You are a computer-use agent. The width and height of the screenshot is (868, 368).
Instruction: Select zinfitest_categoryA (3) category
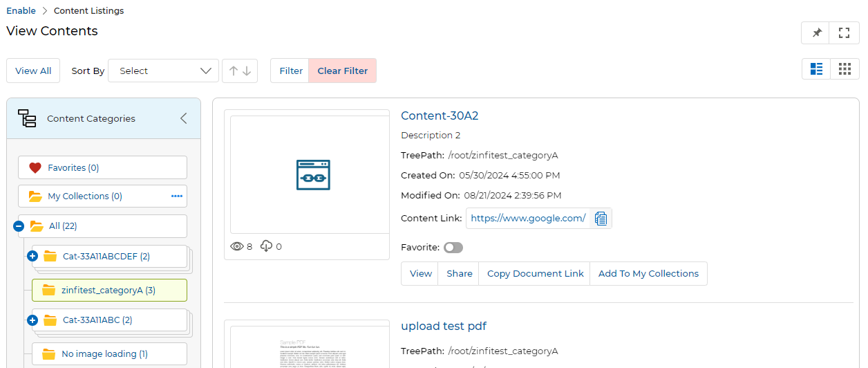tap(109, 290)
